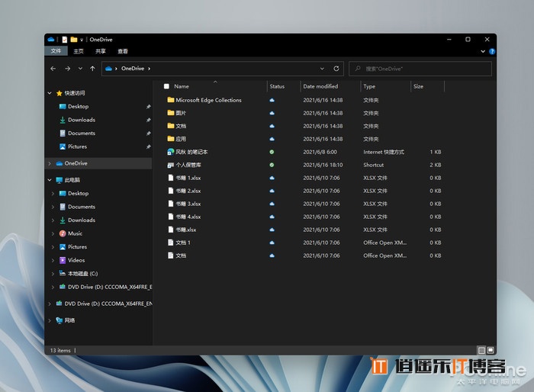Screen dimensions: 534x392
Task: Open the Customize Quick Access Toolbar dropdown
Action: pyautogui.click(x=82, y=40)
